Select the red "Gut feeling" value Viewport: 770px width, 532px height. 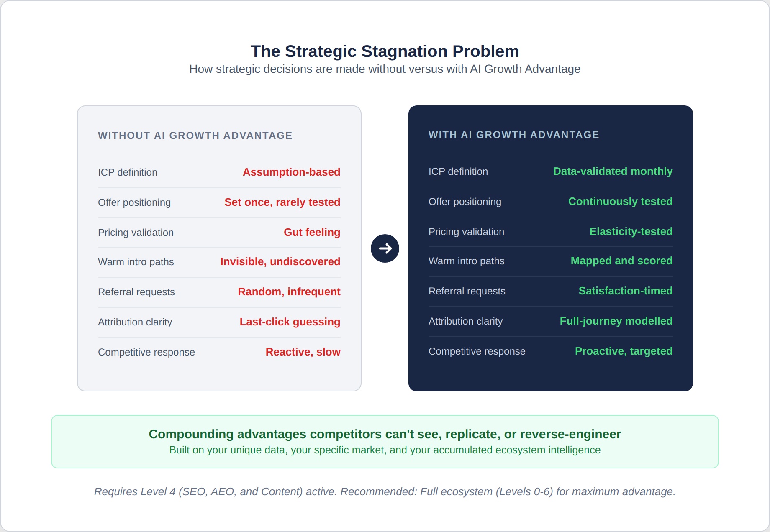(312, 233)
